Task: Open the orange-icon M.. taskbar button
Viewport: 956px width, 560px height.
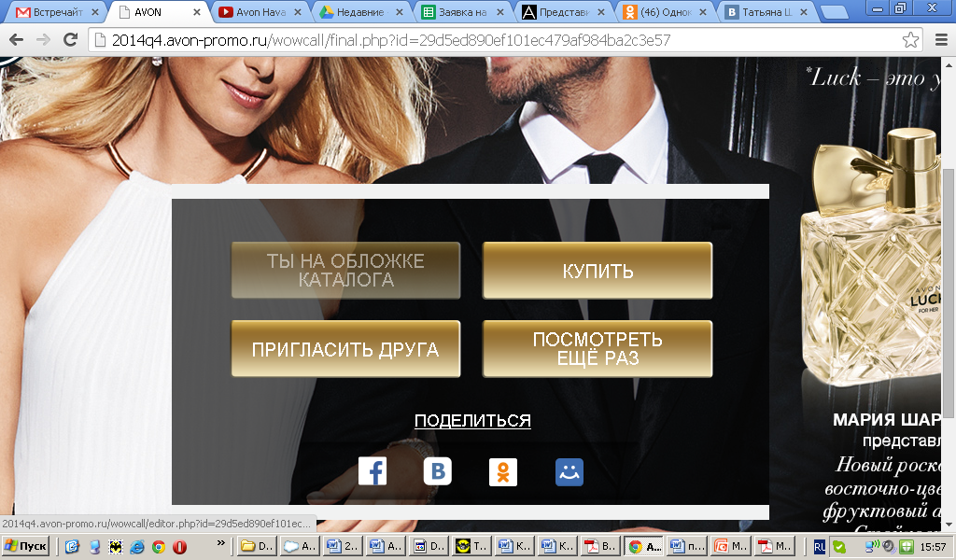Action: [732, 547]
